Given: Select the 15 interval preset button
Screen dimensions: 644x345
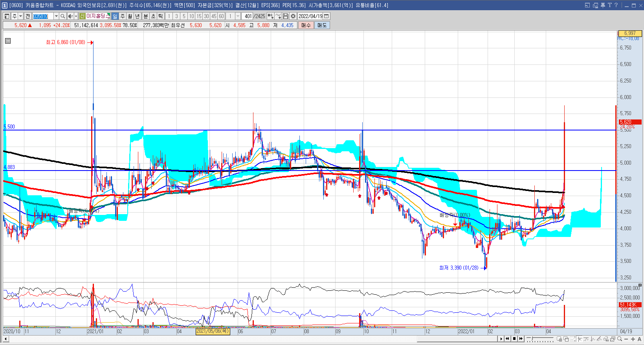Looking at the screenshot, I should (199, 16).
